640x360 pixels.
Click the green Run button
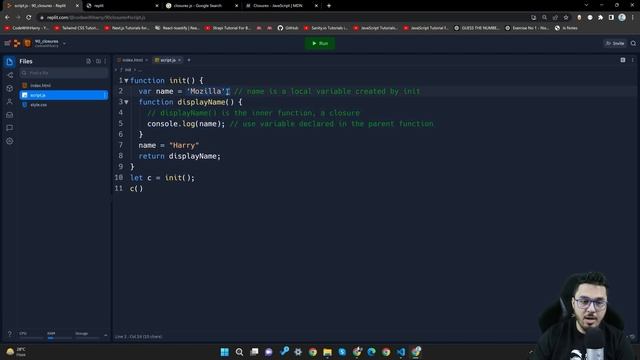(320, 43)
